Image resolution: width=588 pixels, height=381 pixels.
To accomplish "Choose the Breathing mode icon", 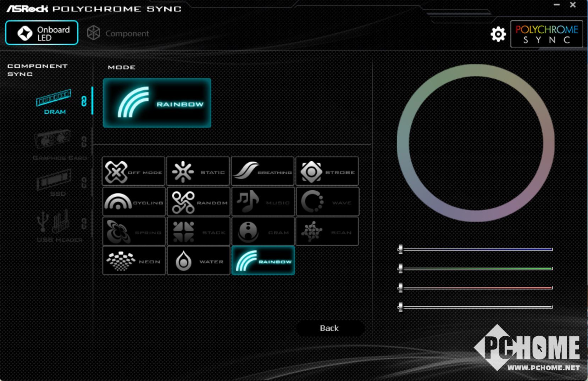I will (x=263, y=172).
